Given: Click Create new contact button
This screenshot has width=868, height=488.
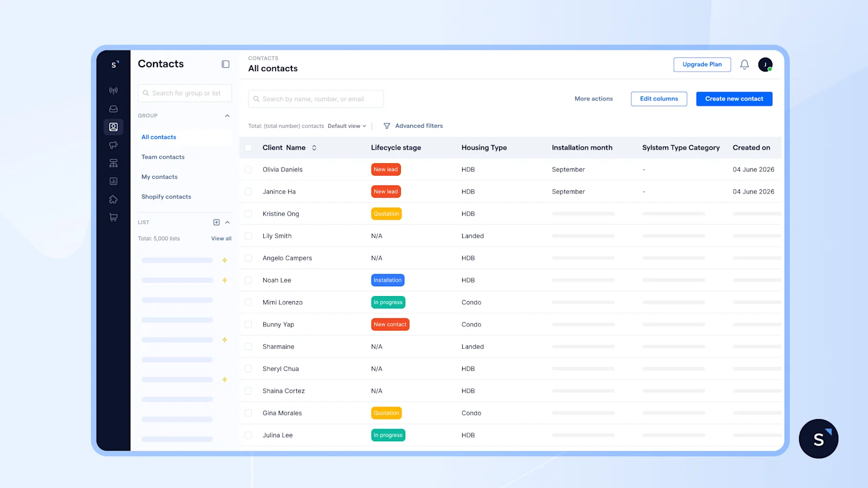Looking at the screenshot, I should (734, 99).
